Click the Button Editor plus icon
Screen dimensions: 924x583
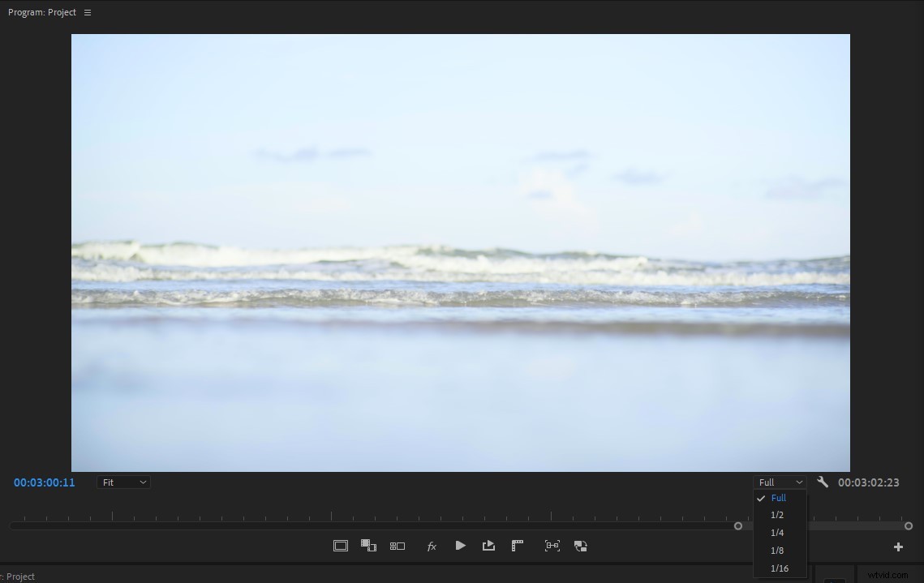(899, 547)
